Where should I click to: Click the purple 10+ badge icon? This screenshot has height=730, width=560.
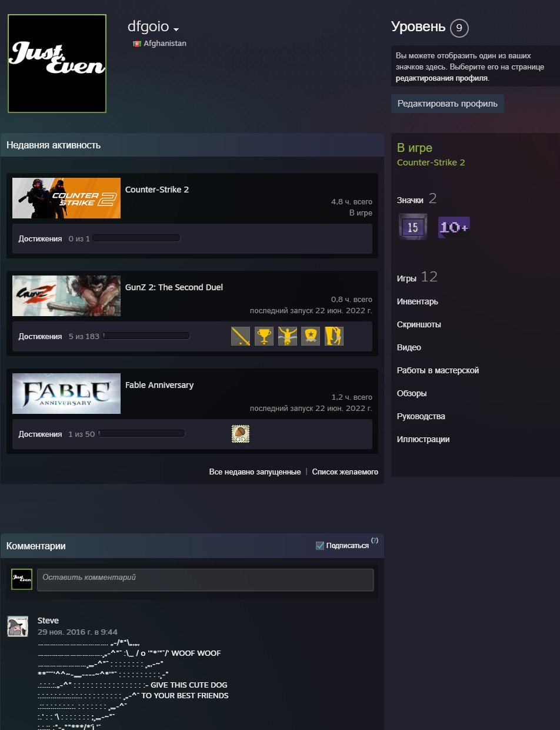coord(454,227)
